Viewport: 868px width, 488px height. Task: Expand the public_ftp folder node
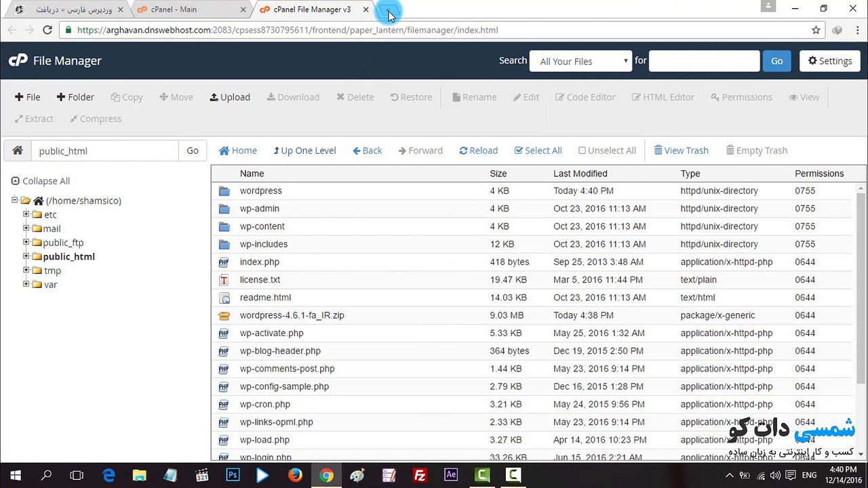tap(26, 242)
